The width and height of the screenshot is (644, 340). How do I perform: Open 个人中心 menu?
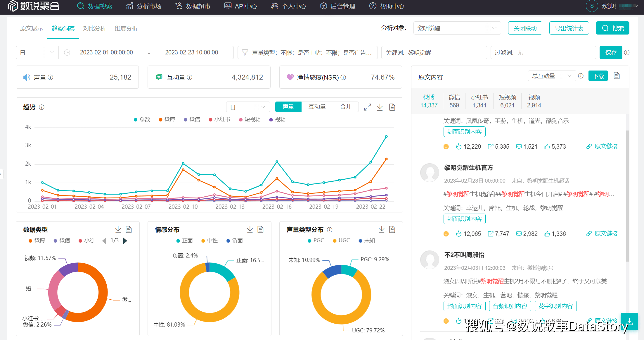click(x=288, y=6)
